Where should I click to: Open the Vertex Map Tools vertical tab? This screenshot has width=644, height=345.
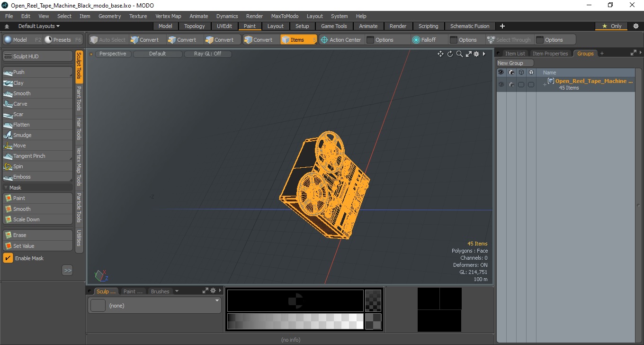[79, 167]
